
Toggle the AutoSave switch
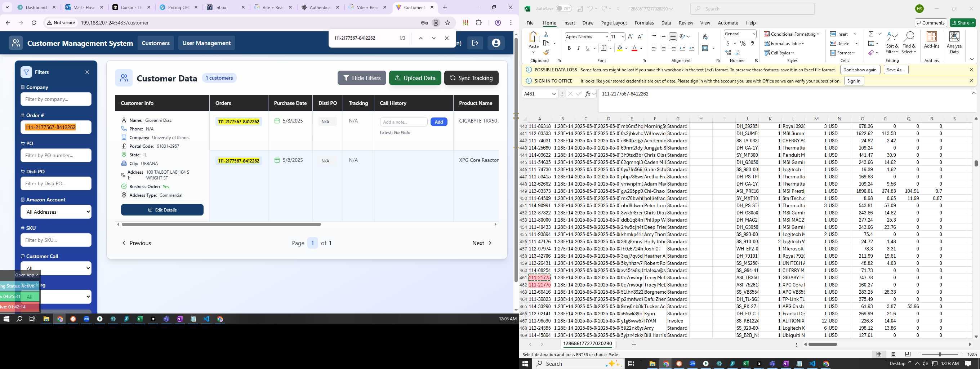point(564,9)
